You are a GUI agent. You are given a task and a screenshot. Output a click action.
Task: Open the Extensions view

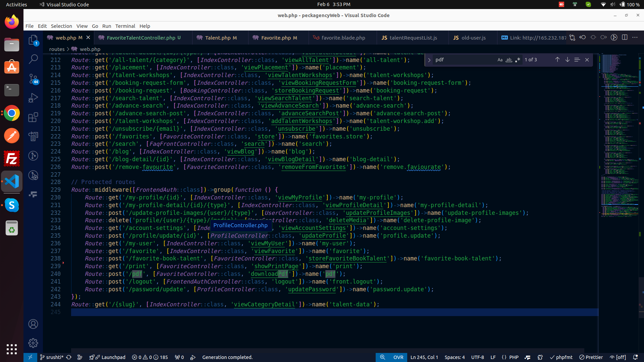(x=33, y=117)
